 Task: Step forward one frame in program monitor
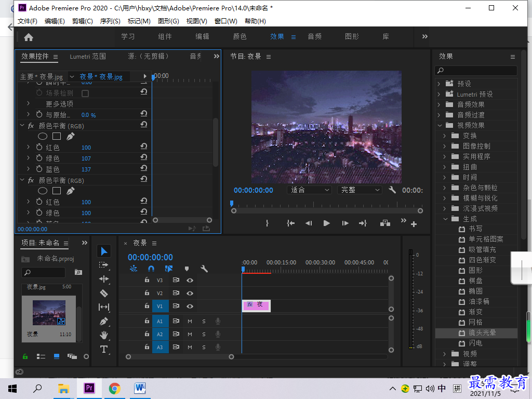point(345,223)
